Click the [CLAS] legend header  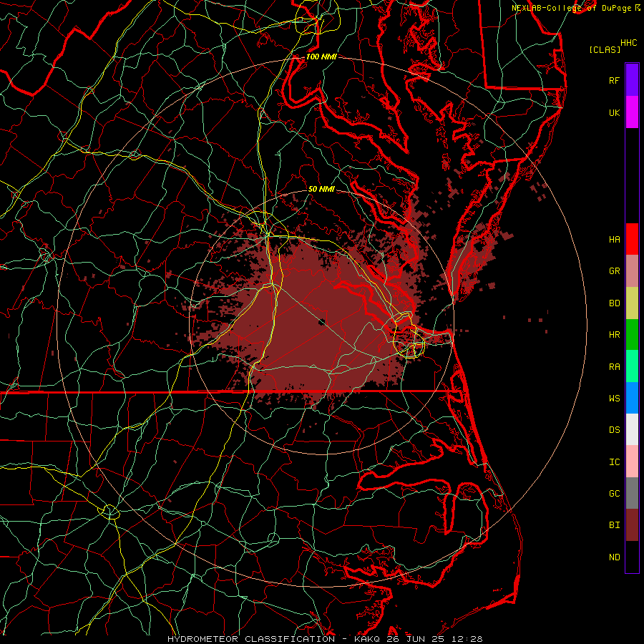(x=605, y=49)
